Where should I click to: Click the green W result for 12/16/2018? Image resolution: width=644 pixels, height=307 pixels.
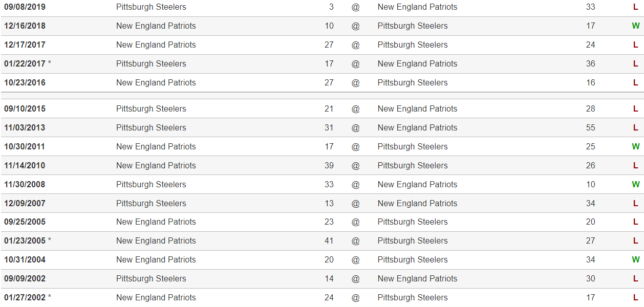tap(635, 26)
